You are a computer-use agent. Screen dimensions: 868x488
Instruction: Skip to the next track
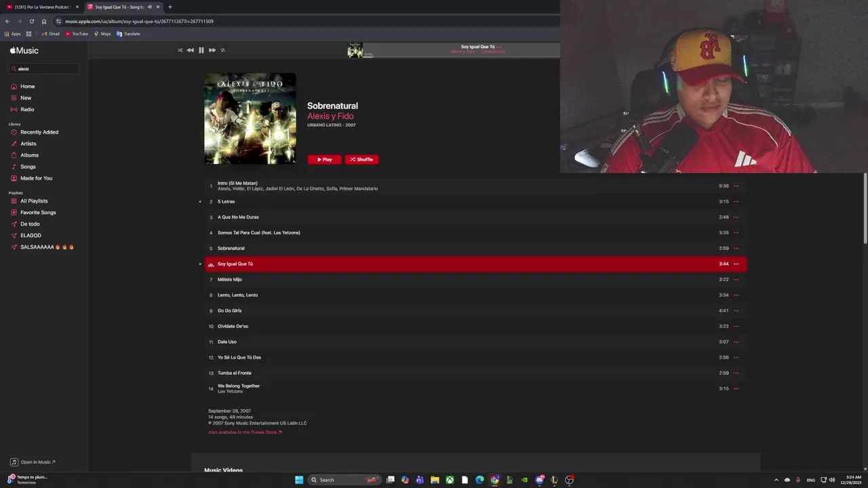tap(212, 50)
